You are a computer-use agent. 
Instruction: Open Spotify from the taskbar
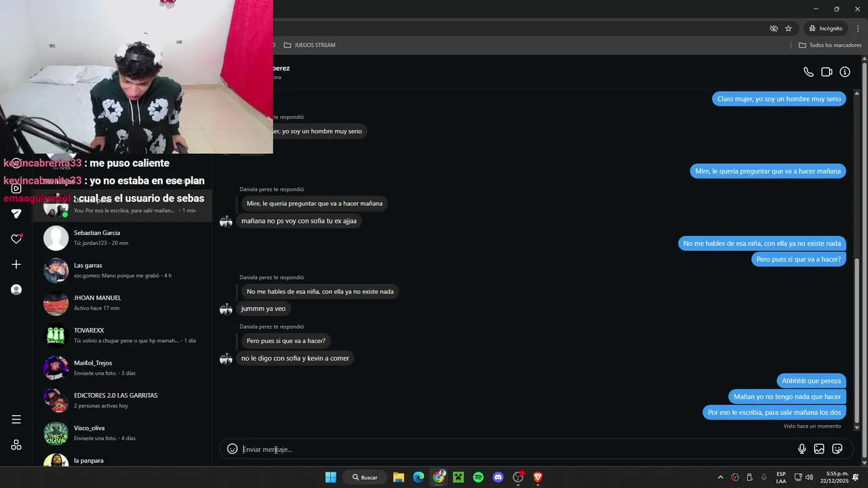click(478, 477)
